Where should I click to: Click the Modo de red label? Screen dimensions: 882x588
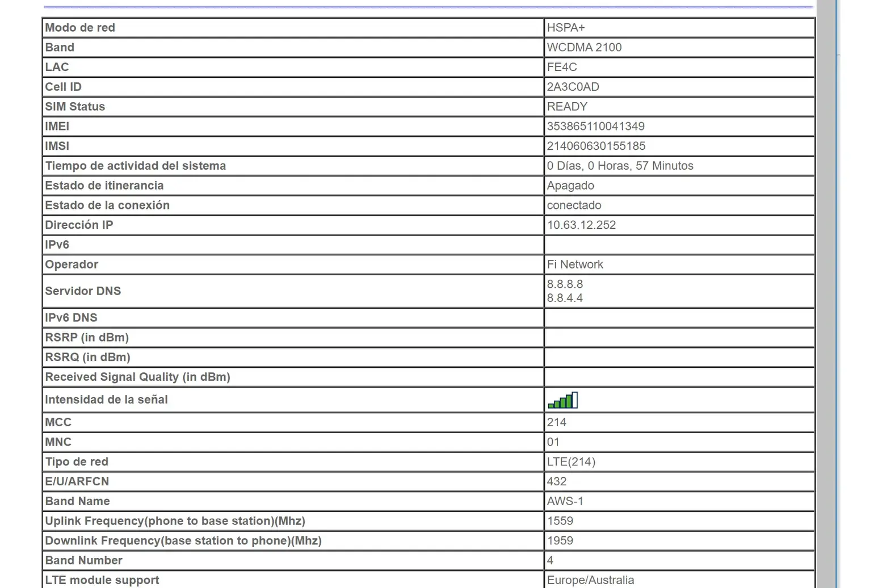[80, 28]
